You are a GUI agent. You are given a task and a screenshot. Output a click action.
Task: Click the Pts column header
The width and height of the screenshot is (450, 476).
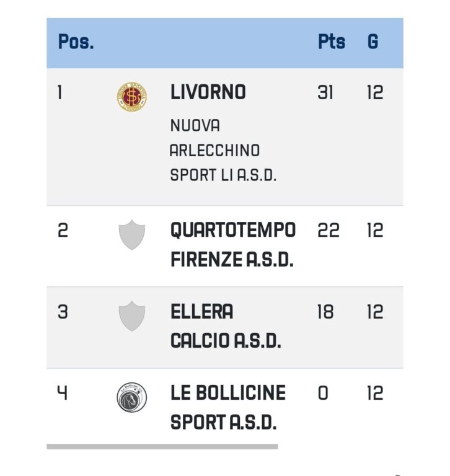pos(331,42)
